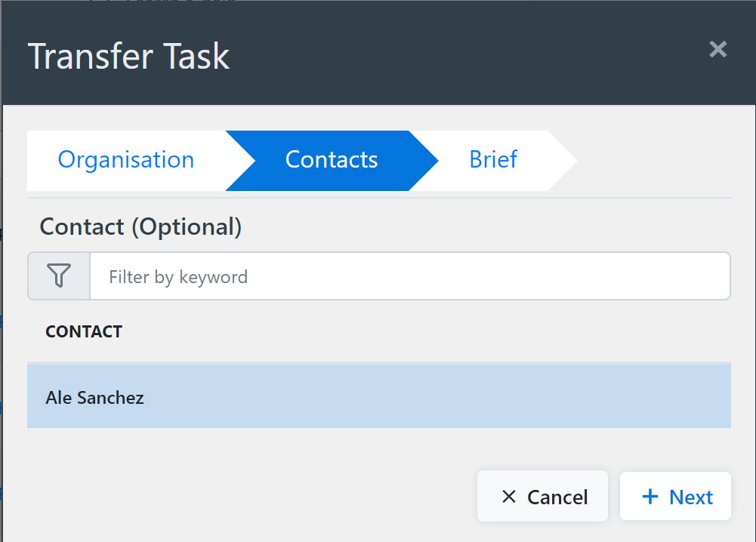Screen dimensions: 756x542
Task: Select the Contacts step
Action: [x=331, y=159]
